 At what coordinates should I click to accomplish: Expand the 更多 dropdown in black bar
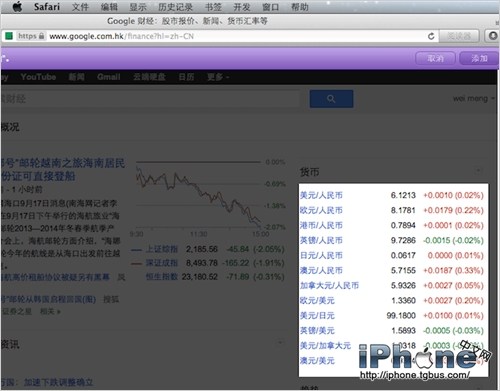pos(218,77)
